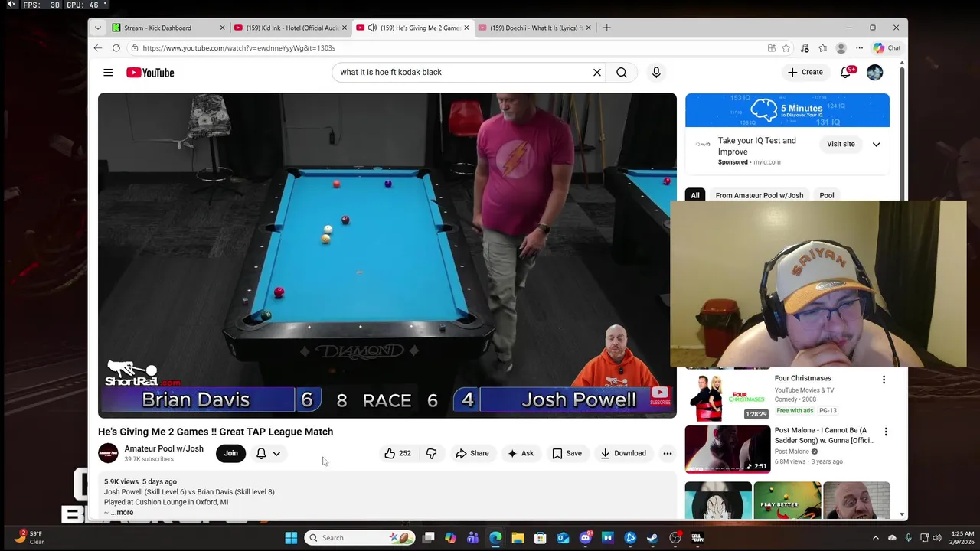
Task: Open options for Four Christmases video
Action: point(884,380)
